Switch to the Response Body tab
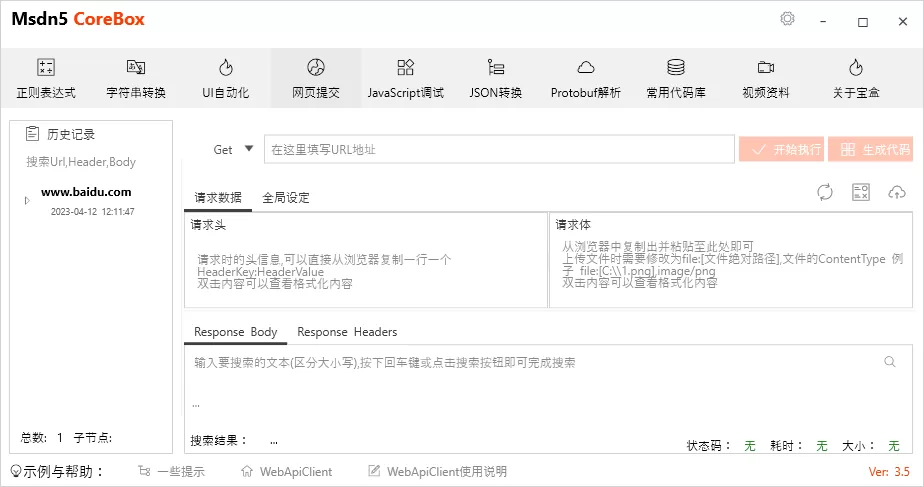 point(236,332)
